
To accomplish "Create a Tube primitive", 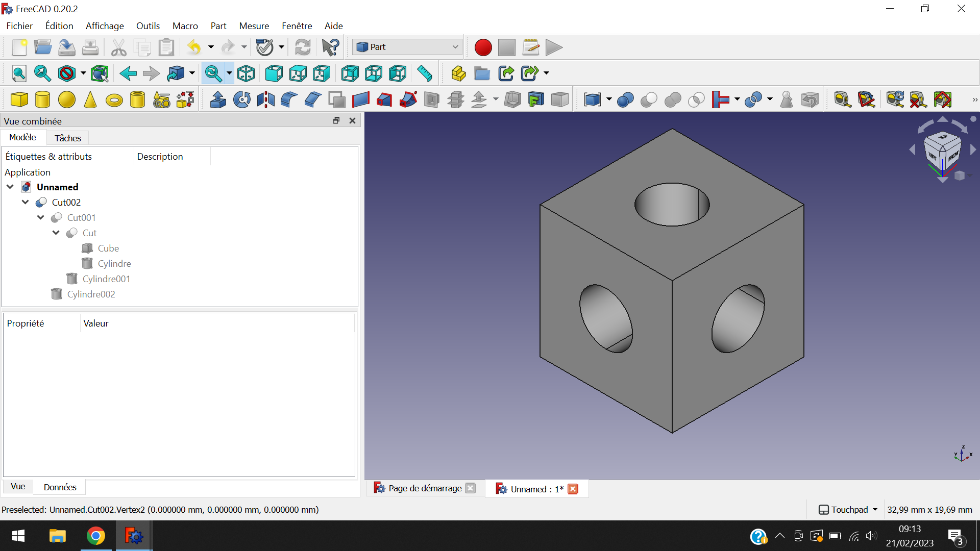I will (138, 99).
